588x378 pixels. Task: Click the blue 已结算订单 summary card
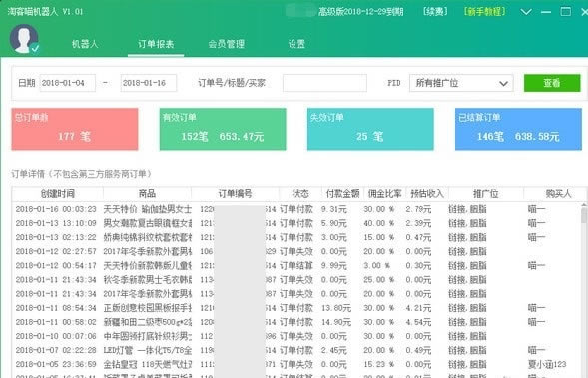point(518,129)
